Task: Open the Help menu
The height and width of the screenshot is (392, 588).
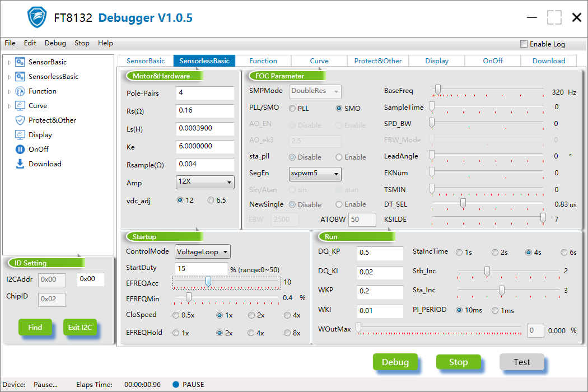Action: pyautogui.click(x=105, y=43)
